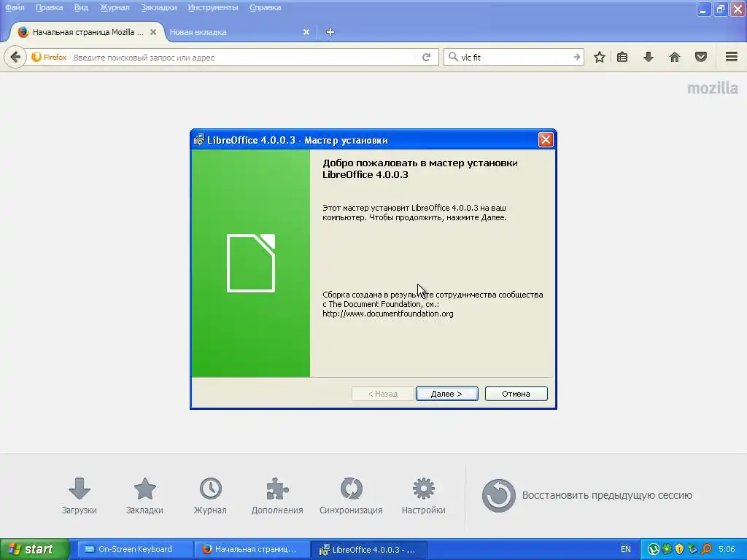
Task: Reload the page with the refresh icon
Action: tap(426, 57)
